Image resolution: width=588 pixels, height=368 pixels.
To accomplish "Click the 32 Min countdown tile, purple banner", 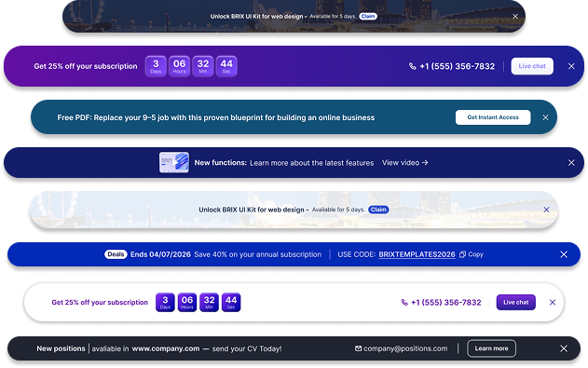I will tap(203, 66).
